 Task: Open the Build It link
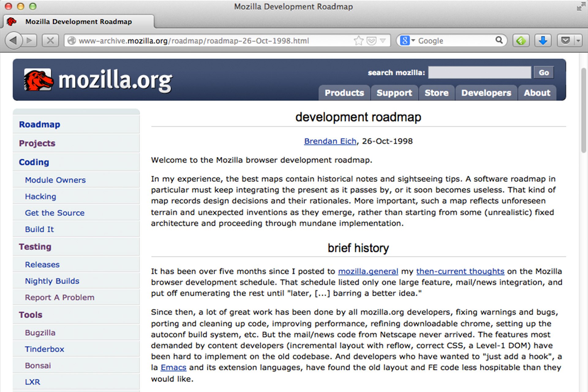point(39,229)
